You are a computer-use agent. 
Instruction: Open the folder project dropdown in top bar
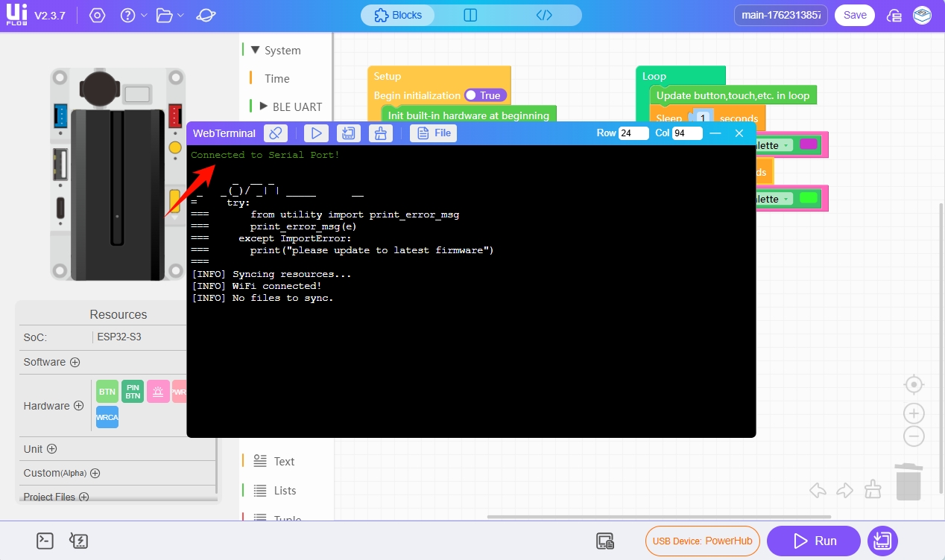[170, 16]
